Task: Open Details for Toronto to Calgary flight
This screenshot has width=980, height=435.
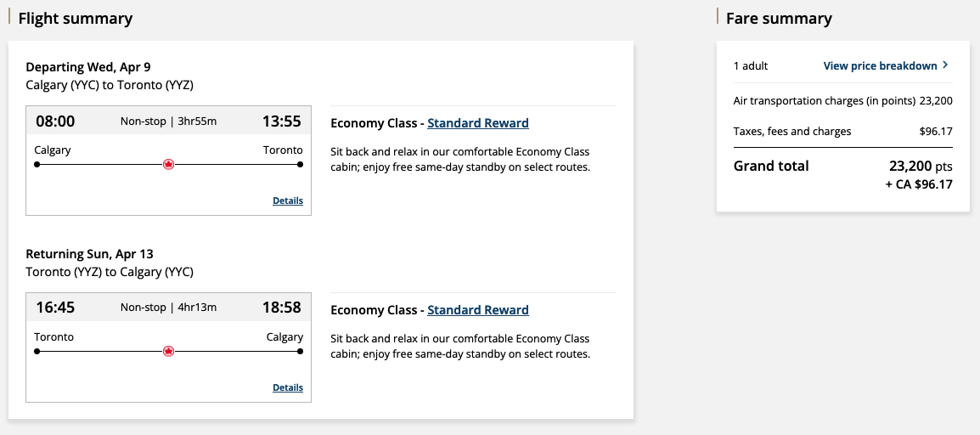Action: coord(288,387)
